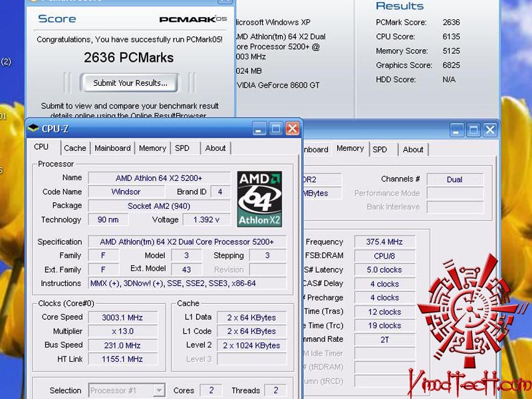Click the Ext. Model value 43

point(186,270)
